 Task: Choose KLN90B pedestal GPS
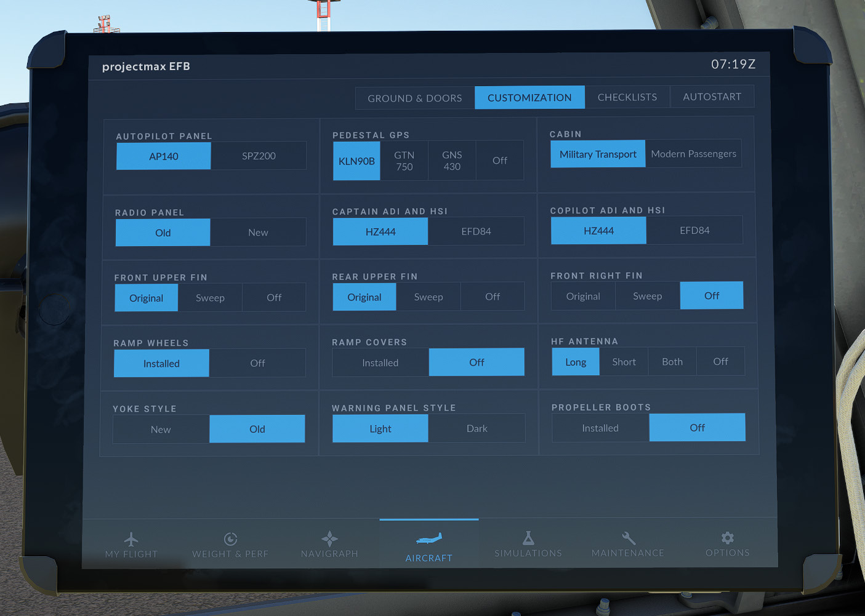[356, 161]
